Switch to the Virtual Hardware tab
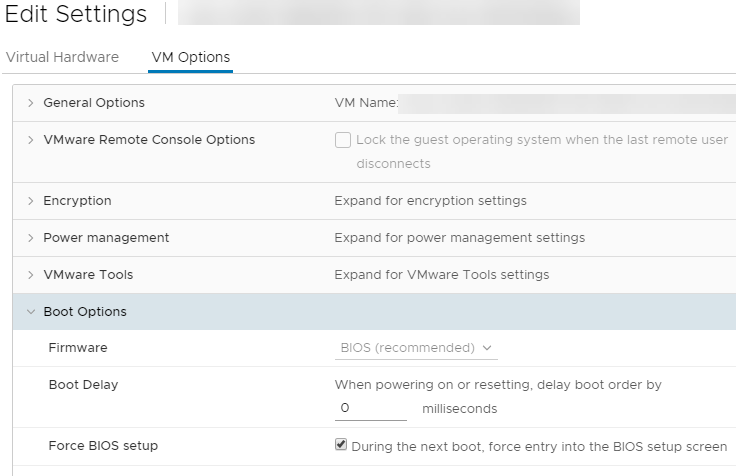Screen dimensions: 736x476 pyautogui.click(x=62, y=57)
